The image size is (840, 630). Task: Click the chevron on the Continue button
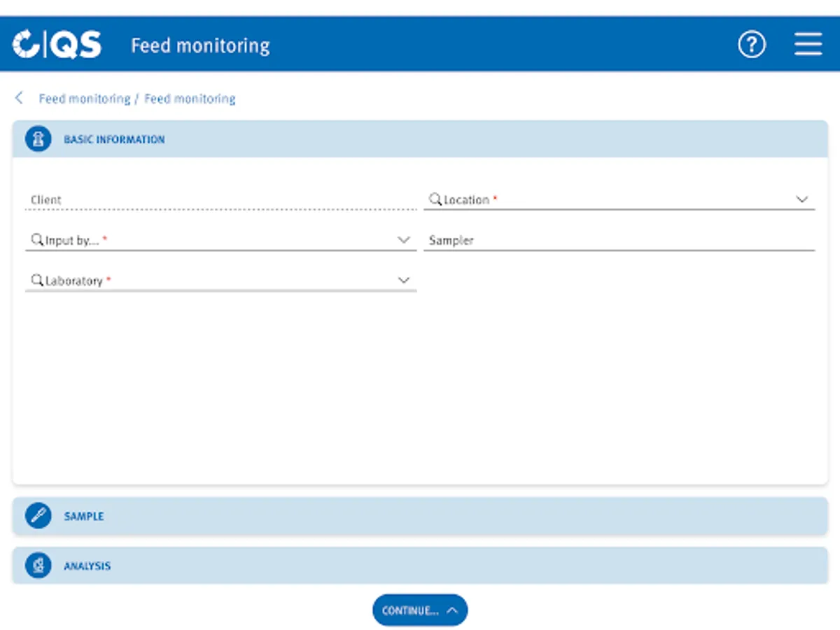(451, 610)
